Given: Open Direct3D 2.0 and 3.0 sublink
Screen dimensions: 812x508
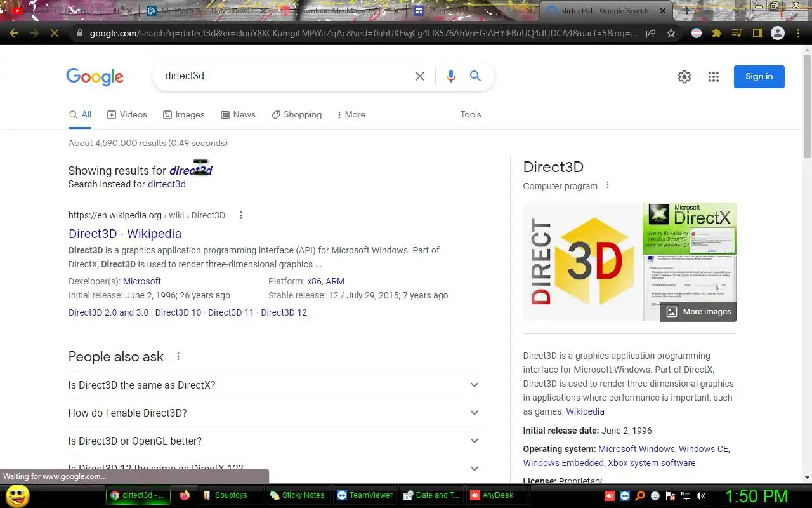Looking at the screenshot, I should tap(108, 312).
